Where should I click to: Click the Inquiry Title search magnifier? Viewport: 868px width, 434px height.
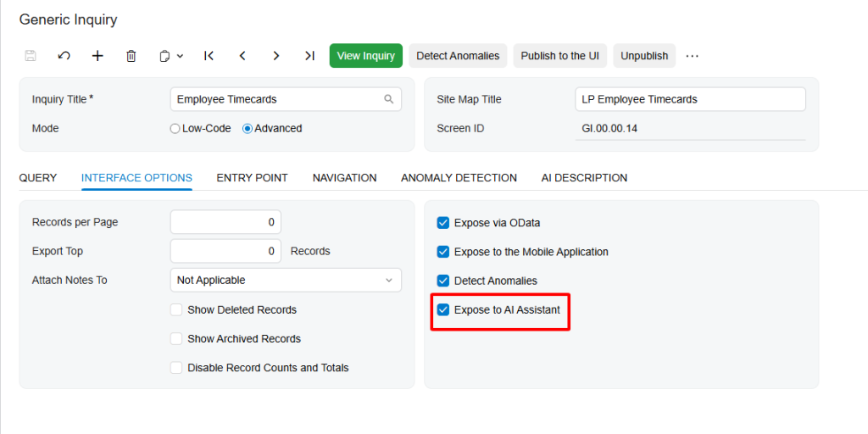[x=388, y=99]
